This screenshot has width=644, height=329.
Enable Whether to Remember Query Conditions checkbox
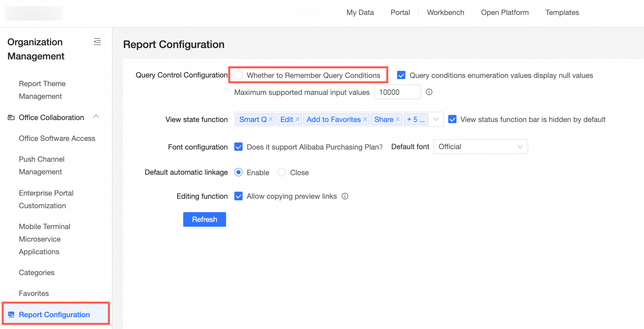239,75
